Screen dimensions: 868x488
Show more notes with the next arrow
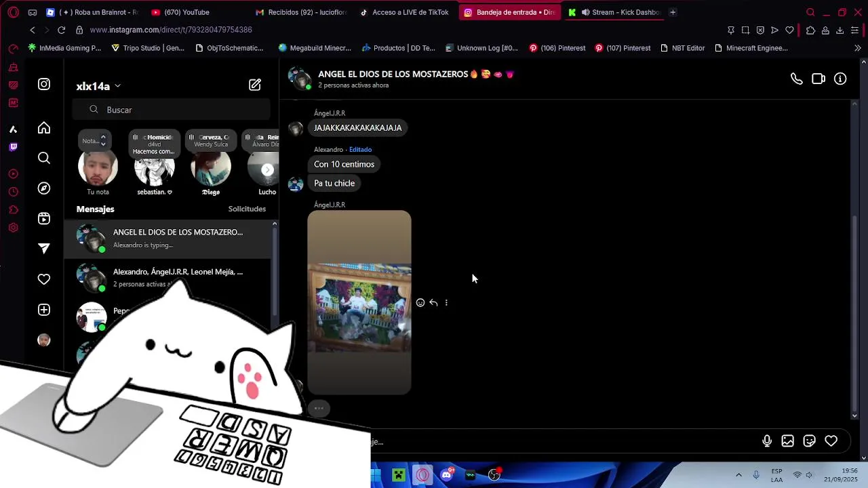pos(268,170)
